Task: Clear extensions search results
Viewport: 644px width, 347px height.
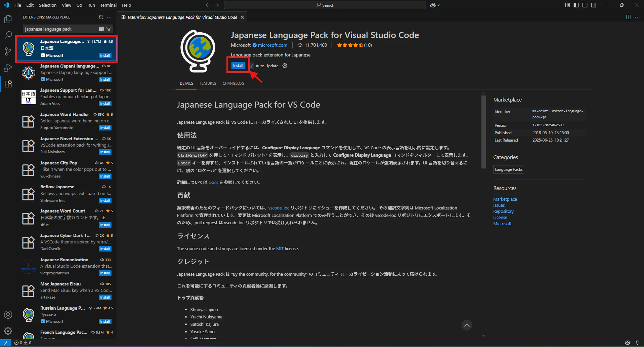Action: (x=101, y=29)
